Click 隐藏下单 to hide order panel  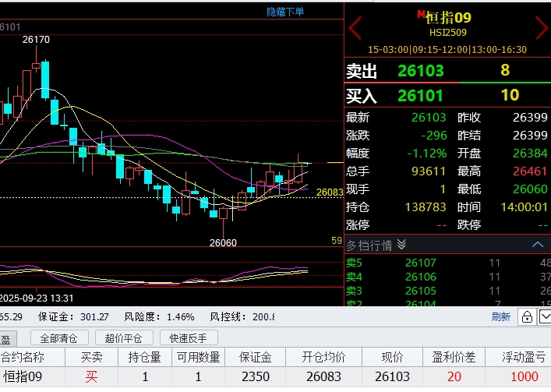pyautogui.click(x=285, y=12)
